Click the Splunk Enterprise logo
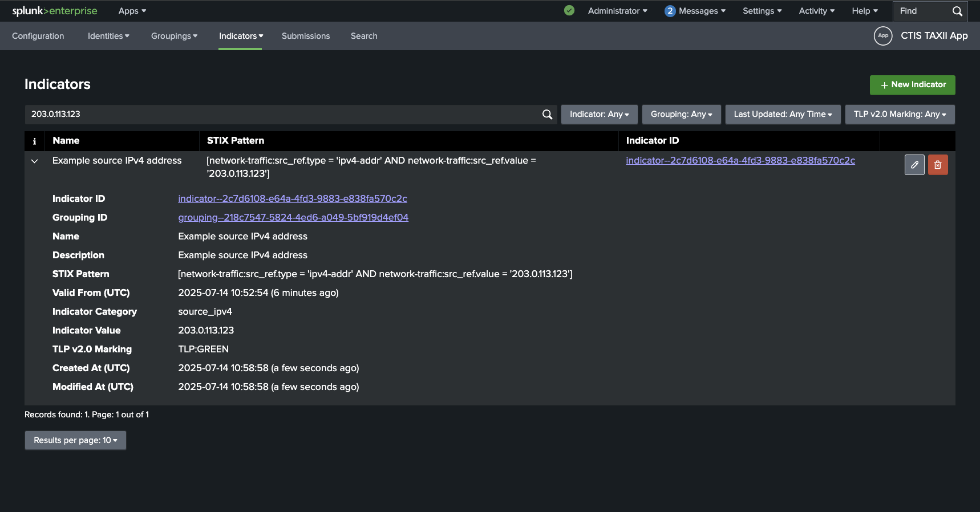 point(55,11)
